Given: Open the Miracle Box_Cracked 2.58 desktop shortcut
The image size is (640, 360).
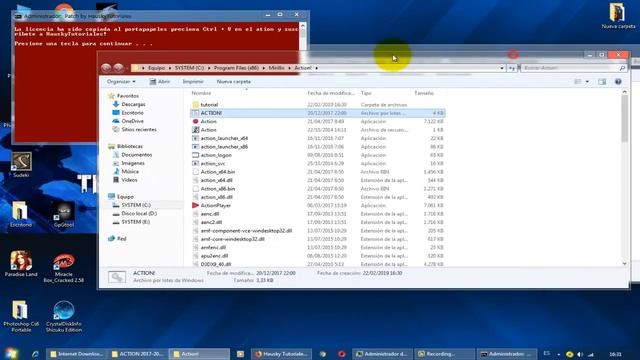Looking at the screenshot, I should pos(64,267).
